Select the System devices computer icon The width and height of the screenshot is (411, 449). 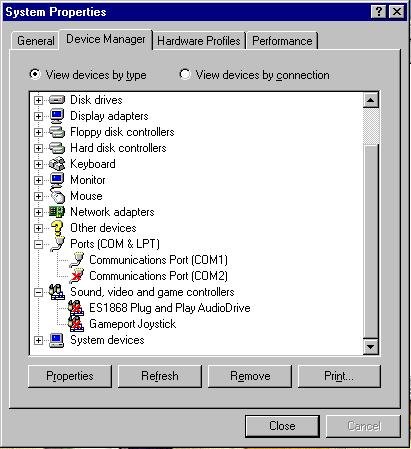click(x=57, y=340)
